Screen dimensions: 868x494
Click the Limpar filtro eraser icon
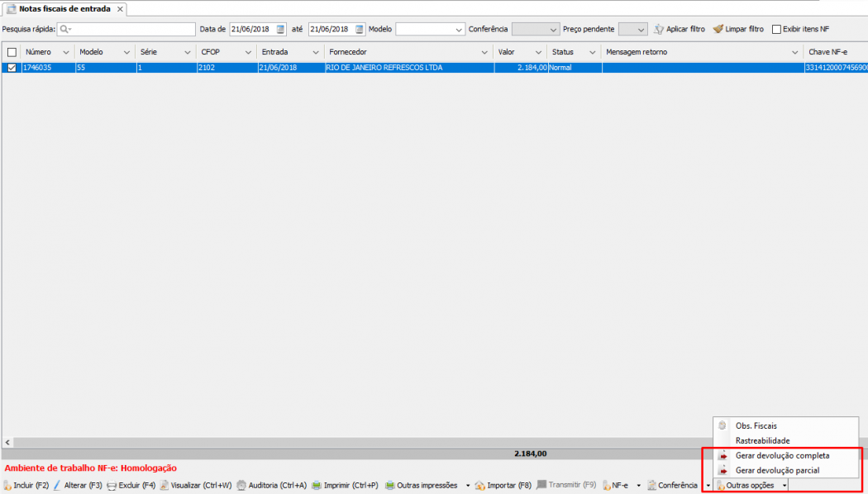pyautogui.click(x=718, y=29)
